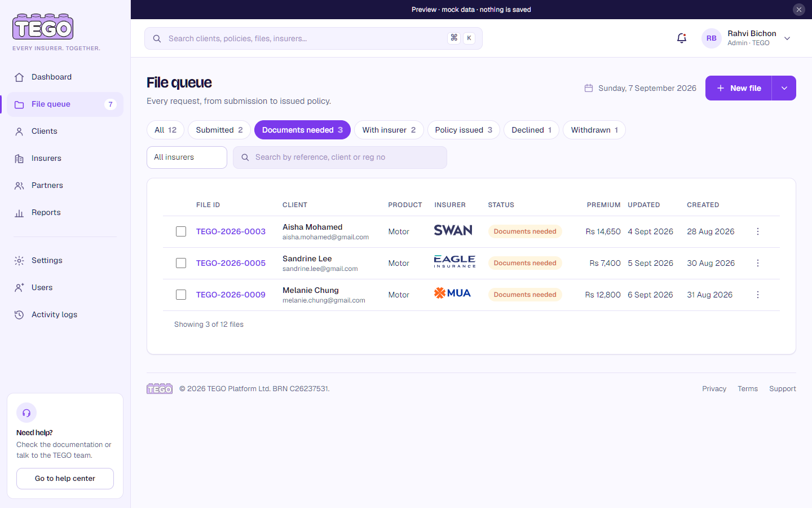Click the Reports bar chart icon

coord(19,213)
